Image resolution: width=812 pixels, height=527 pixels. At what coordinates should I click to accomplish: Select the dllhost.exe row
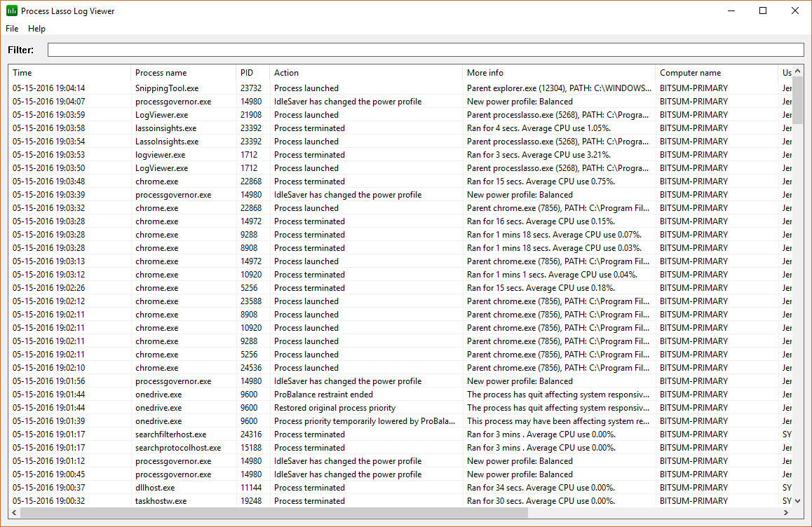pos(400,488)
